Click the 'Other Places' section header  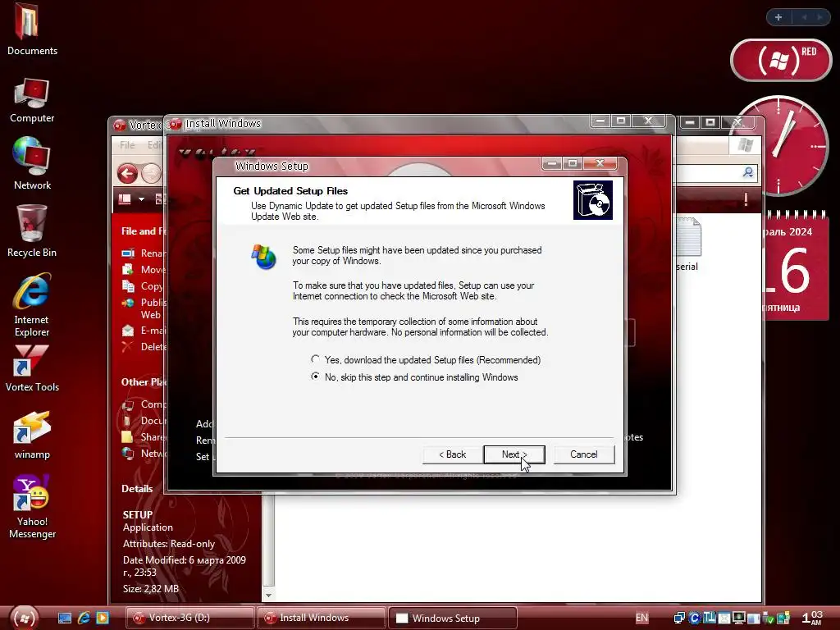[143, 382]
